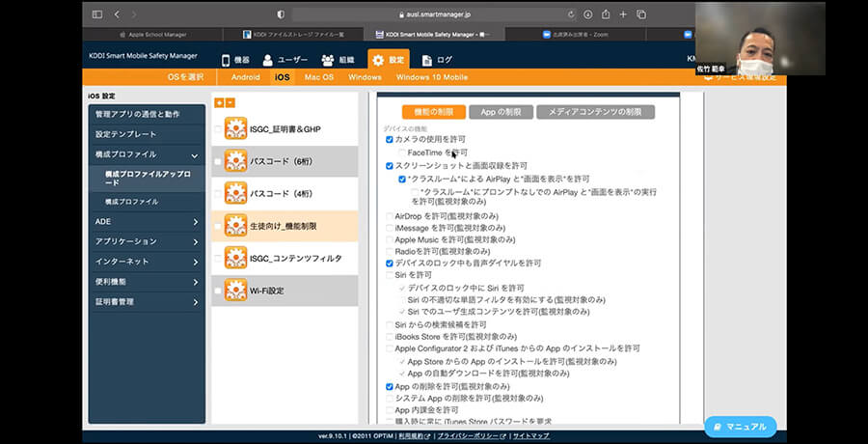The image size is (868, 444).
Task: Select the Android OS tab
Action: click(x=245, y=77)
